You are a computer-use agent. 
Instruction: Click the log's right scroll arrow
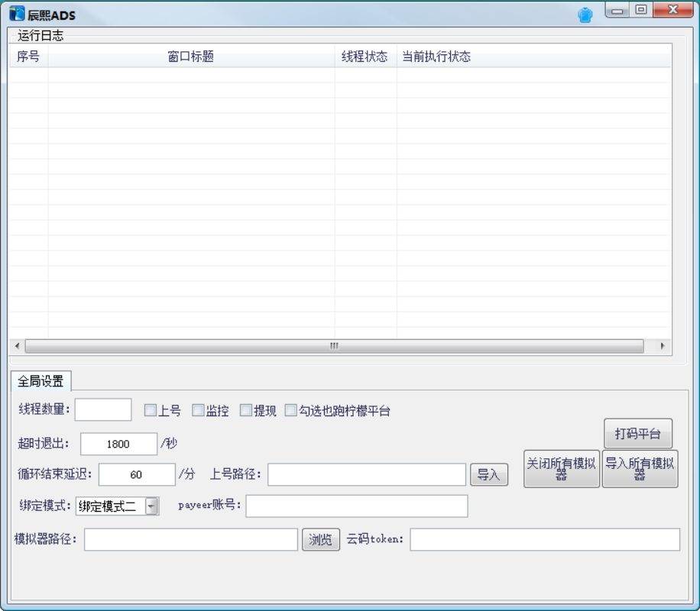coord(663,346)
